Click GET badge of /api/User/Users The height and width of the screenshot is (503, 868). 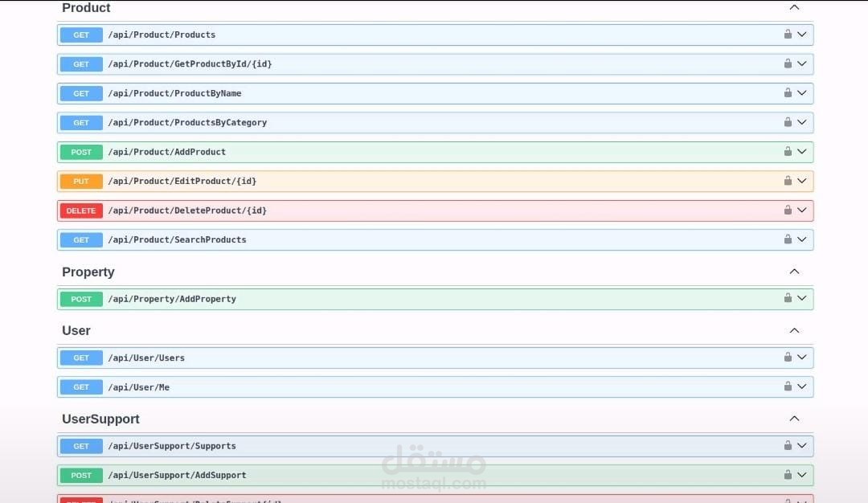pos(81,358)
